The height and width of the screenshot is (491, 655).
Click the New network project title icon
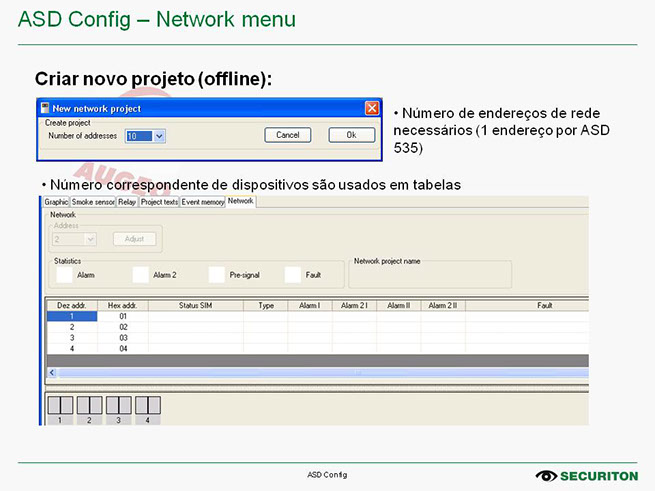pyautogui.click(x=44, y=108)
